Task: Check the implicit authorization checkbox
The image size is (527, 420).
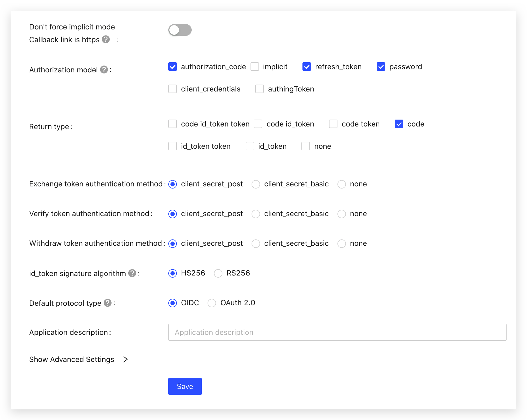Action: pyautogui.click(x=255, y=67)
